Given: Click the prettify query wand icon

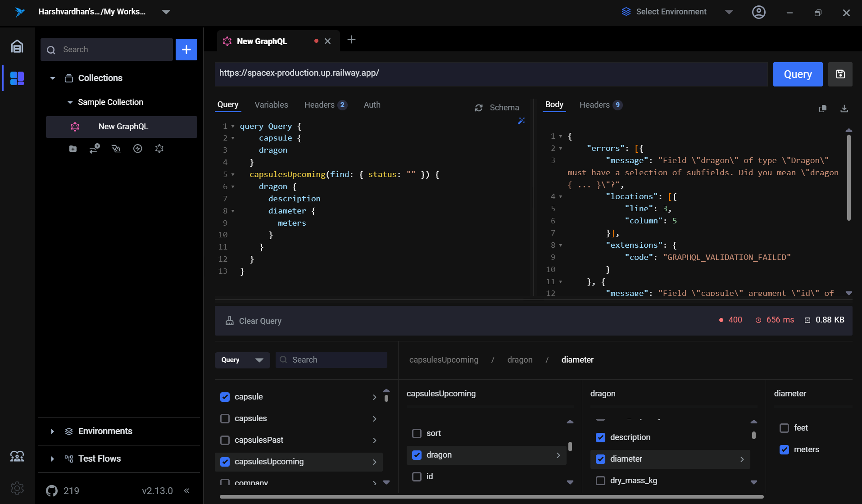Looking at the screenshot, I should point(522,121).
